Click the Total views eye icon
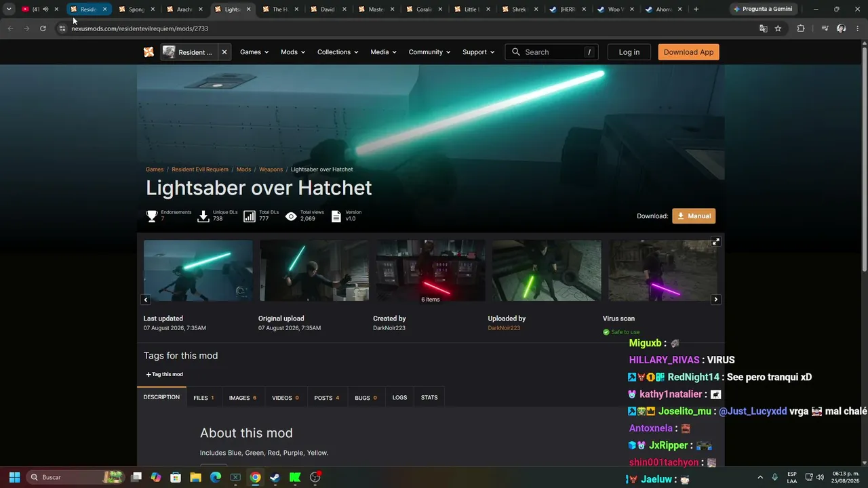Screen dimensions: 868x488 291,216
